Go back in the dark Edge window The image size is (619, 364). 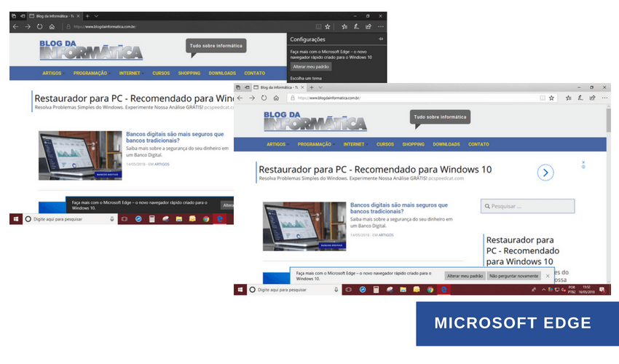click(15, 27)
